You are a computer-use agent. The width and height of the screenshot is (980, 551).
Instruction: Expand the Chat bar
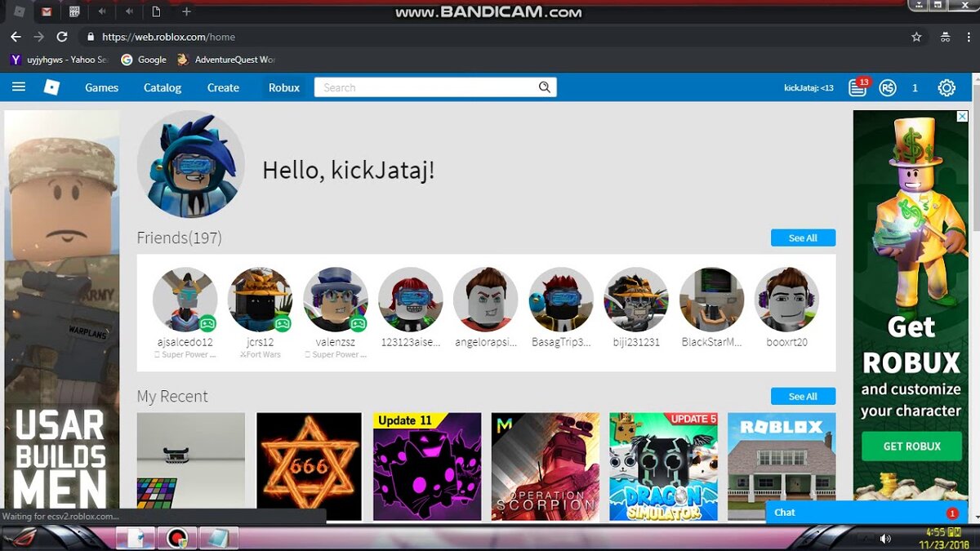[x=866, y=512]
